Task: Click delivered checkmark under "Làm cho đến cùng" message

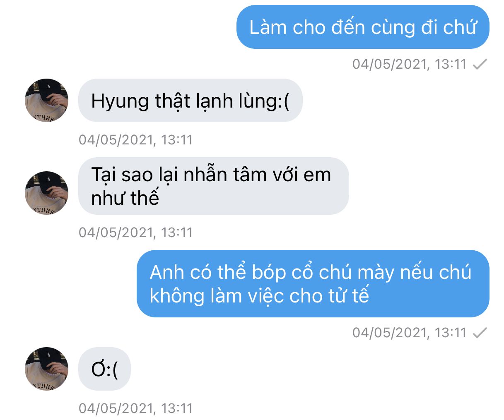Action: pos(480,64)
